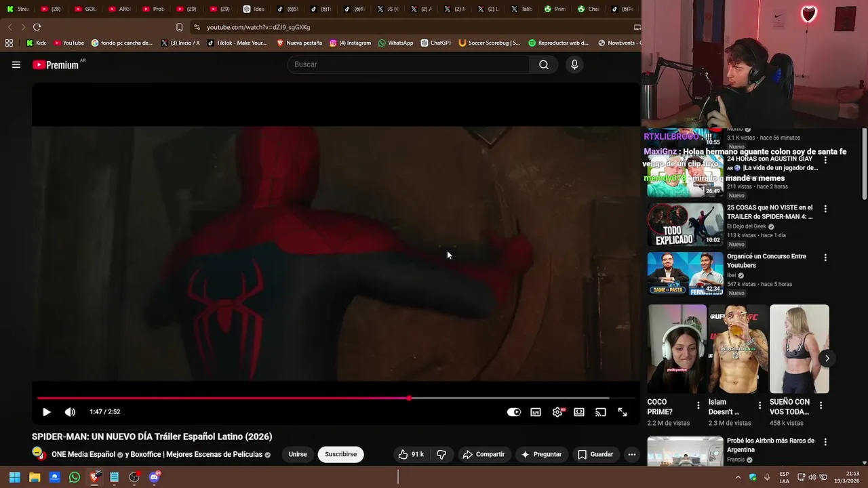
Task: Toggle autoplay switch in player
Action: click(x=514, y=412)
